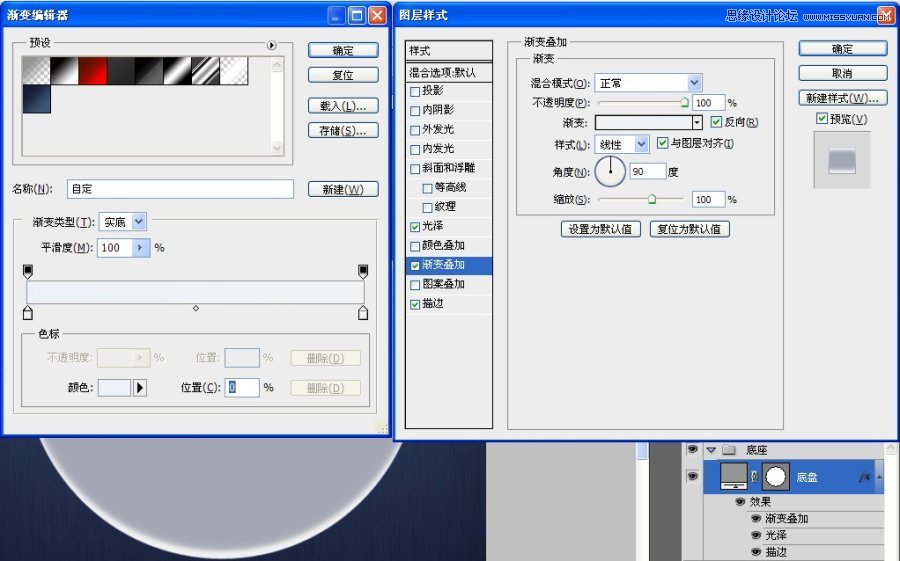The height and width of the screenshot is (561, 900).
Task: Open the 渐变类型 dropdown showing 实底
Action: [123, 222]
